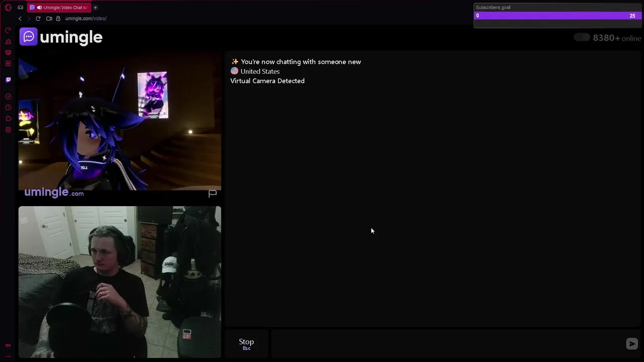The height and width of the screenshot is (362, 644).
Task: Click the GX label at sidebar bottom
Action: click(8, 345)
